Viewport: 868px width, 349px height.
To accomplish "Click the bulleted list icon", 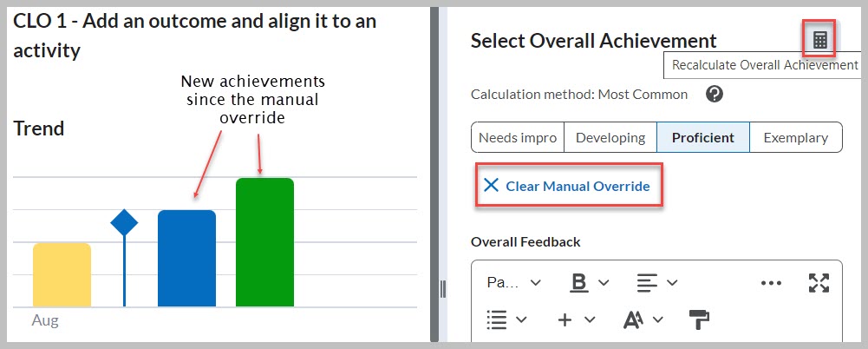I will [497, 319].
